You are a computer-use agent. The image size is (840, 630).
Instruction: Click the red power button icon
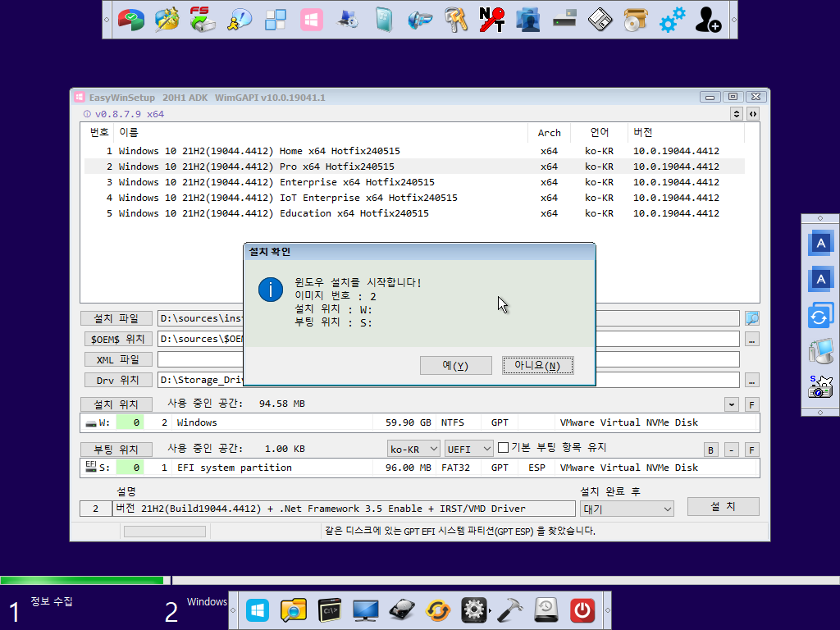click(x=582, y=610)
